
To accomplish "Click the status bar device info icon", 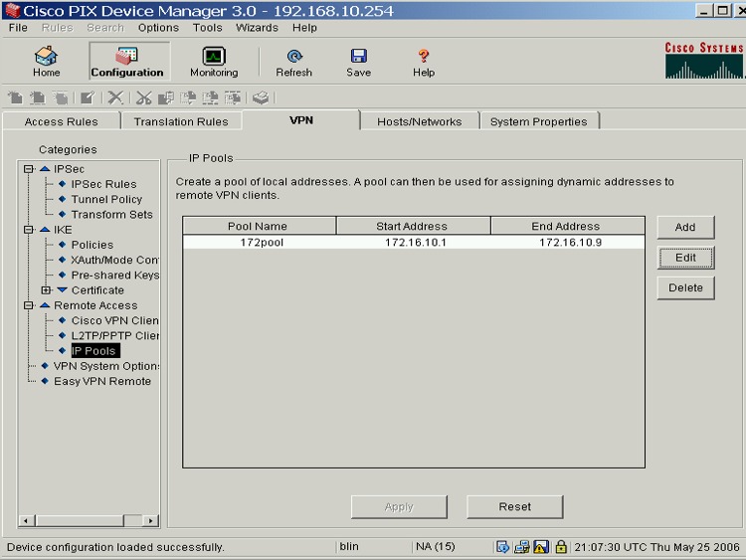I will click(x=502, y=547).
